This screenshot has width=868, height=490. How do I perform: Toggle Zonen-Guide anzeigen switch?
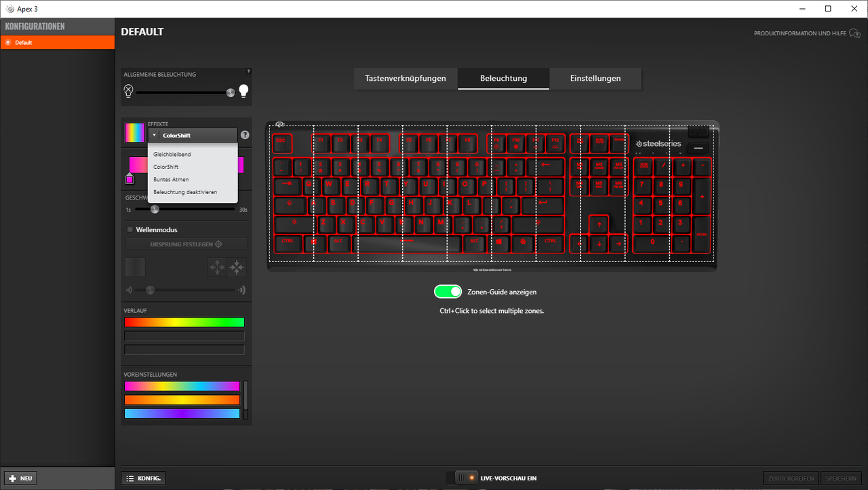click(x=448, y=292)
